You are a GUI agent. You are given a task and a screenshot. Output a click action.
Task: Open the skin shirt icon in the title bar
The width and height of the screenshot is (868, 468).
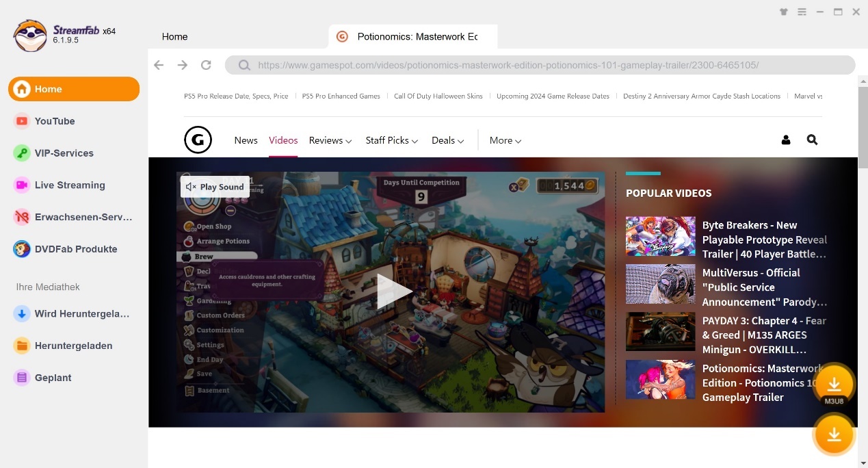[784, 12]
